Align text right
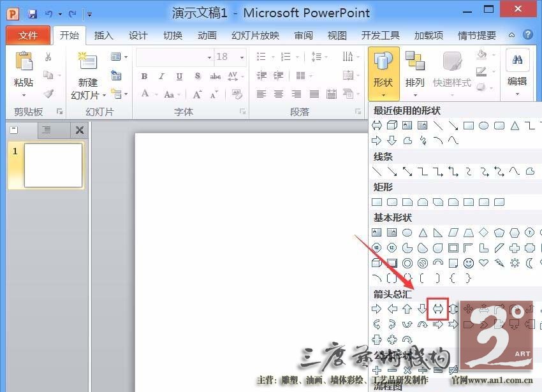The image size is (542, 392). click(x=297, y=94)
